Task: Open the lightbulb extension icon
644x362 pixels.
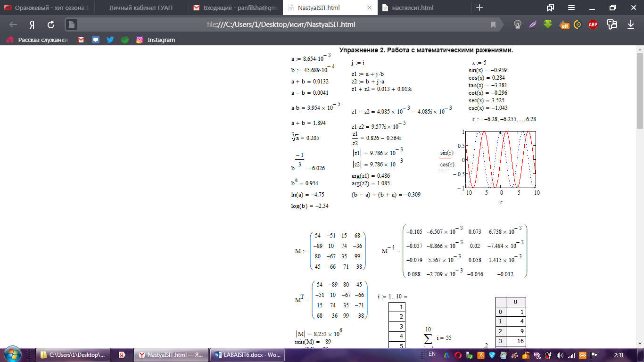Action: pyautogui.click(x=517, y=25)
